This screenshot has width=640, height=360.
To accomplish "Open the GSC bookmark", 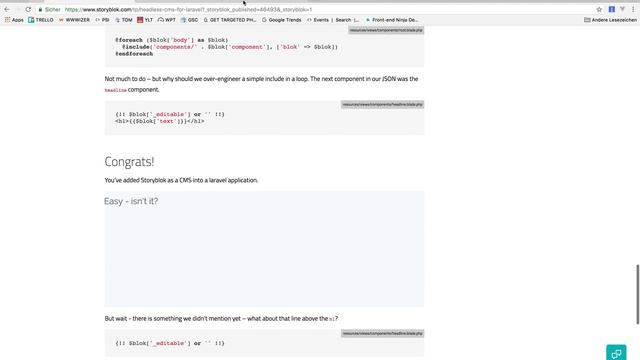I will (189, 20).
